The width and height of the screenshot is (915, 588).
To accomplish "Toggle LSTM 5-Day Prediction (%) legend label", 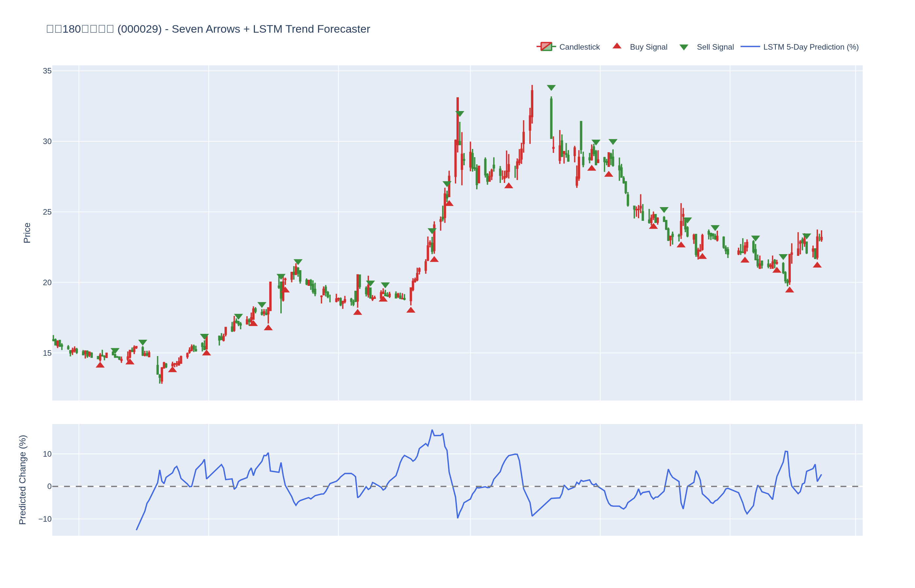I will click(x=811, y=47).
